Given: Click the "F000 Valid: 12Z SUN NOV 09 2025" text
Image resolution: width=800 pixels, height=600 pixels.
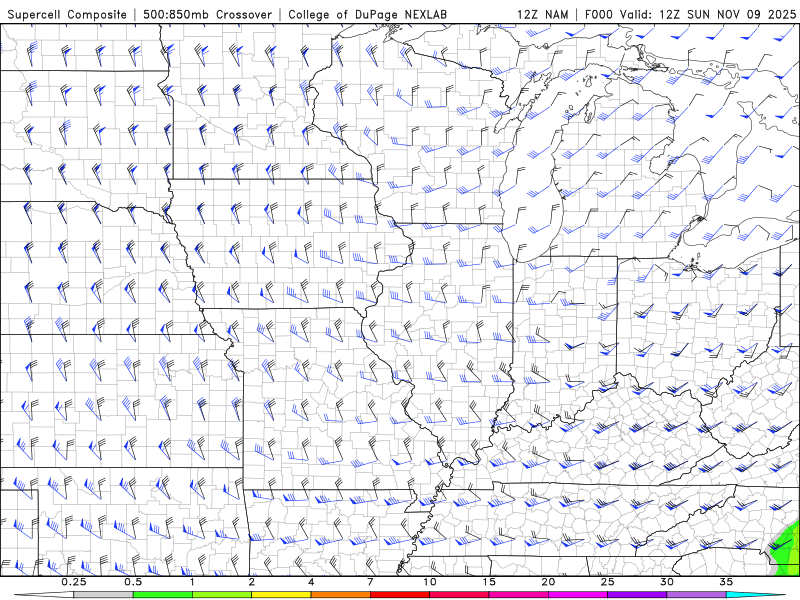Looking at the screenshot, I should click(x=690, y=14).
